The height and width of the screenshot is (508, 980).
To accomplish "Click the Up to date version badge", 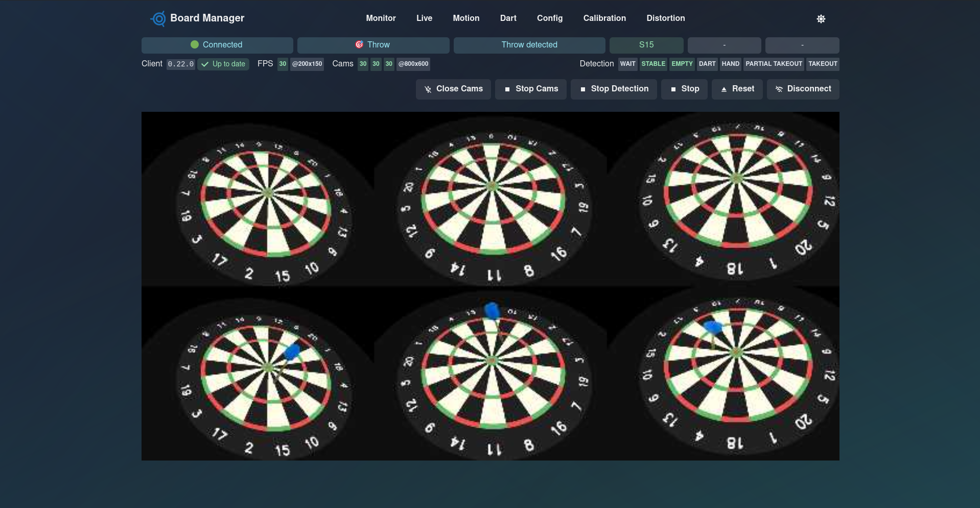I will pyautogui.click(x=223, y=64).
